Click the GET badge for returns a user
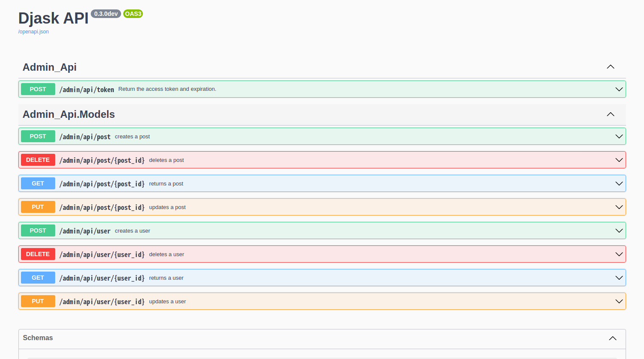 (x=38, y=278)
